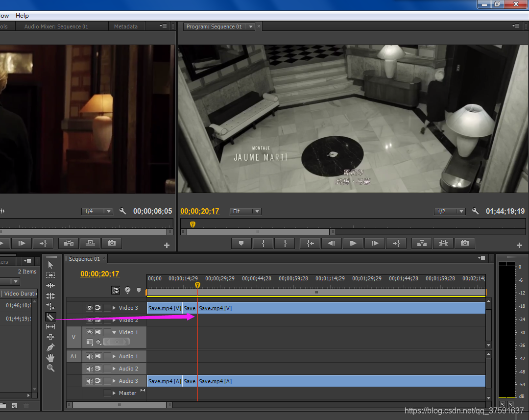This screenshot has height=420, width=529.
Task: Toggle Video 1 track eye visibility
Action: [90, 332]
